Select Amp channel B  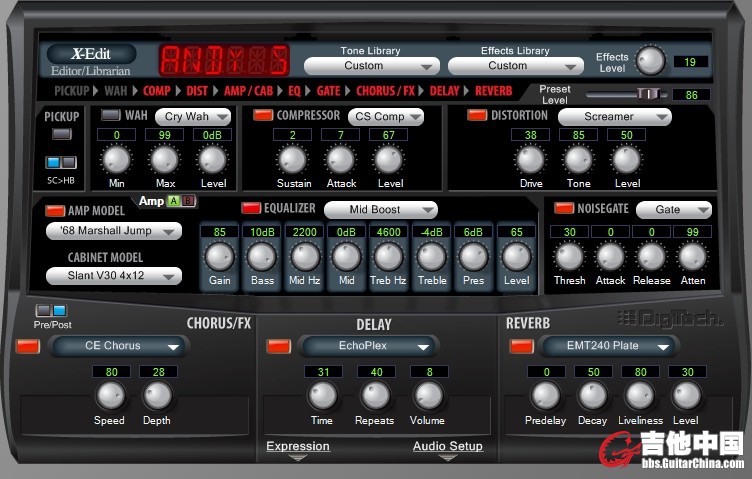pos(189,201)
